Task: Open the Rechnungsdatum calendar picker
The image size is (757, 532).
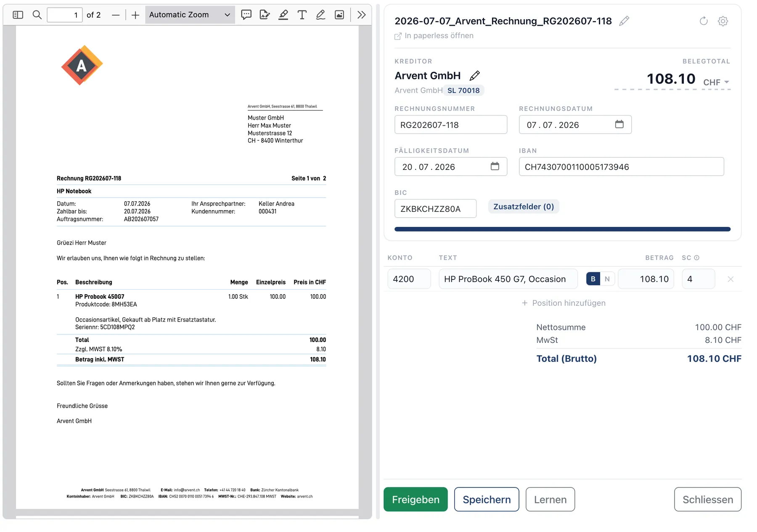Action: [x=619, y=124]
